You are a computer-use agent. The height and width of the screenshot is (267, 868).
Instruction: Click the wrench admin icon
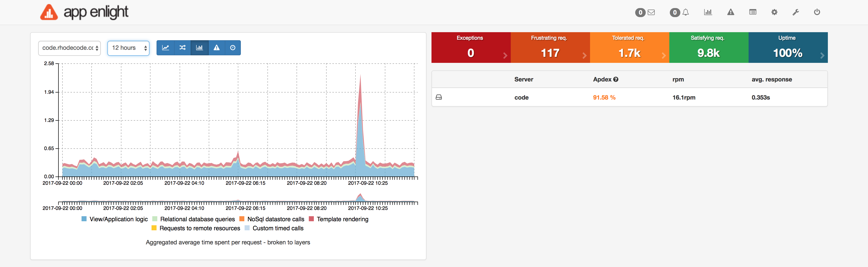795,12
